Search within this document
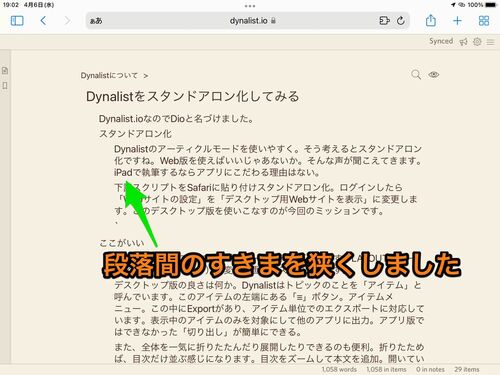The height and width of the screenshot is (375, 500). click(x=416, y=74)
